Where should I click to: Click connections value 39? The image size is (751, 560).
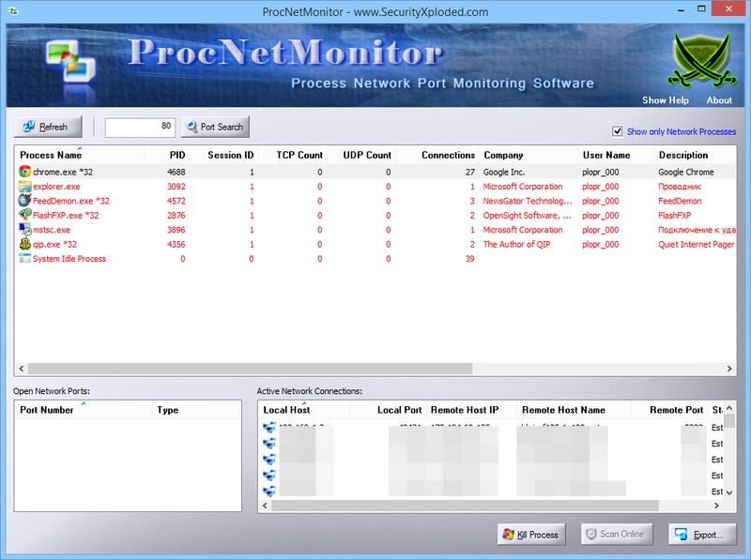470,259
